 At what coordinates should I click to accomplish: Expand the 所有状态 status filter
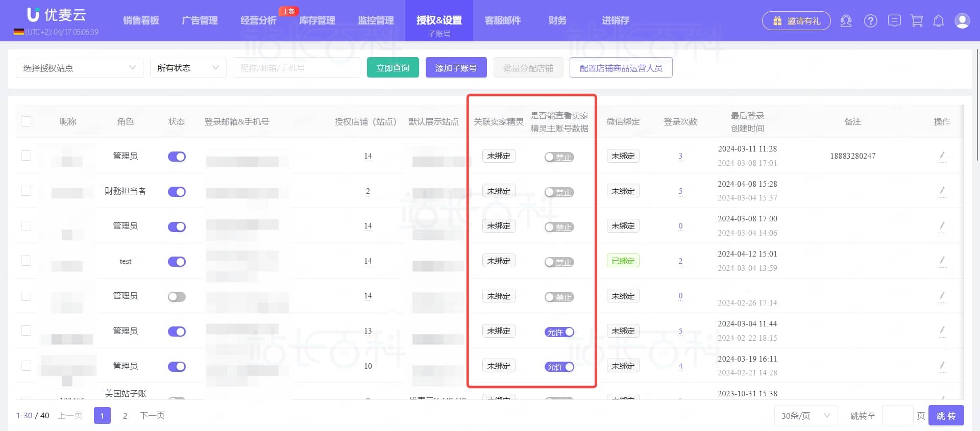[x=188, y=68]
